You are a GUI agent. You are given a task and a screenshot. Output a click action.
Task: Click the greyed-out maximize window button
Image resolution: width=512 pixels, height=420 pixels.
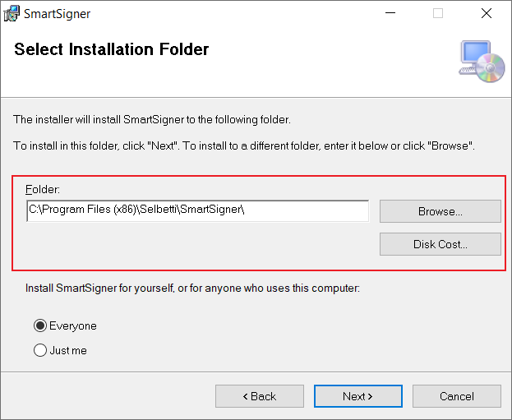point(438,13)
